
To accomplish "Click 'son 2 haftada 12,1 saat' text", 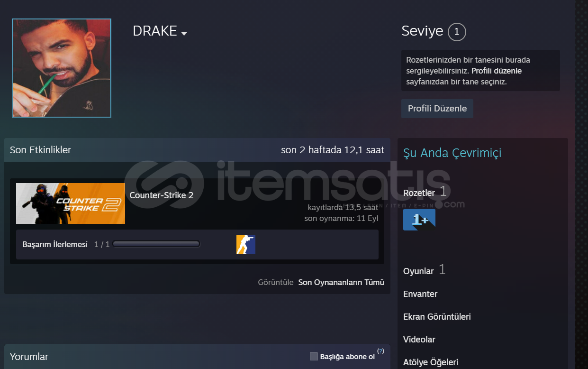I will [x=333, y=150].
